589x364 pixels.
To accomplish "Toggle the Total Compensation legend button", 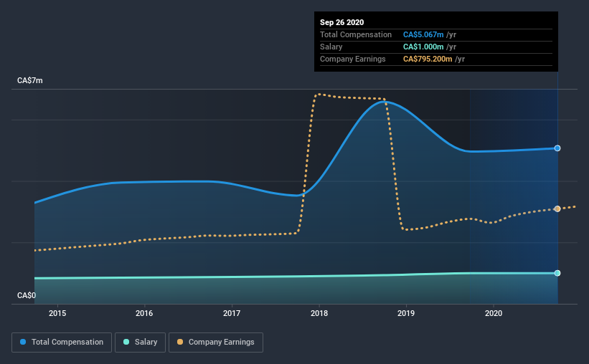I will (x=62, y=343).
